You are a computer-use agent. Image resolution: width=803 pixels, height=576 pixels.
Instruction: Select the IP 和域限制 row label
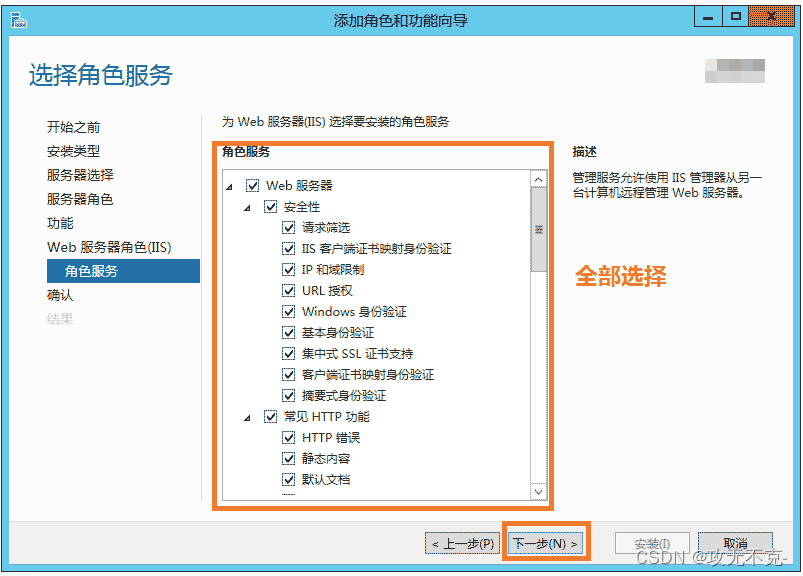click(333, 269)
